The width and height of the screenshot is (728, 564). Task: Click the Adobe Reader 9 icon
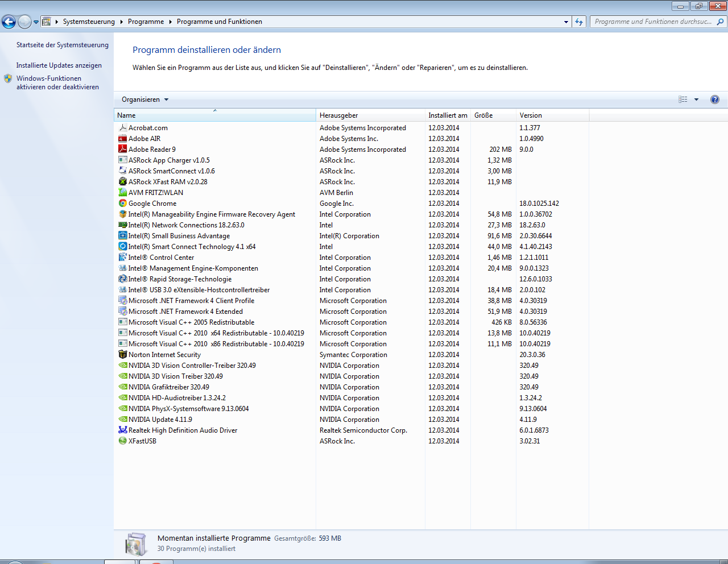122,150
